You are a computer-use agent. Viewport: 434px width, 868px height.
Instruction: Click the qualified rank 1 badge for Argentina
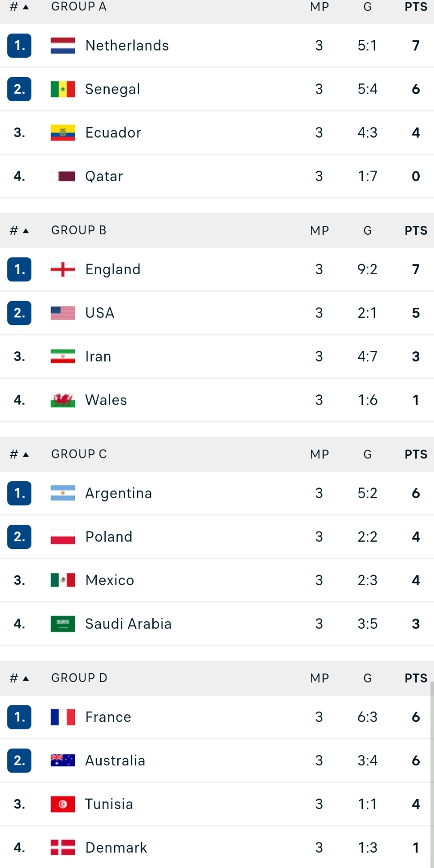[19, 493]
